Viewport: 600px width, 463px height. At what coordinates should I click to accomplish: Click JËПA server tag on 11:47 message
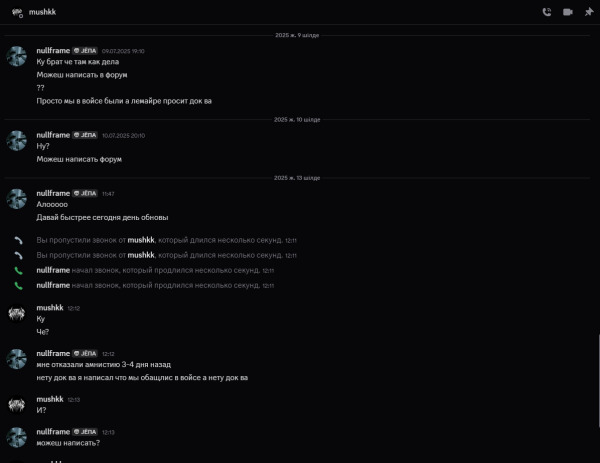pyautogui.click(x=85, y=193)
